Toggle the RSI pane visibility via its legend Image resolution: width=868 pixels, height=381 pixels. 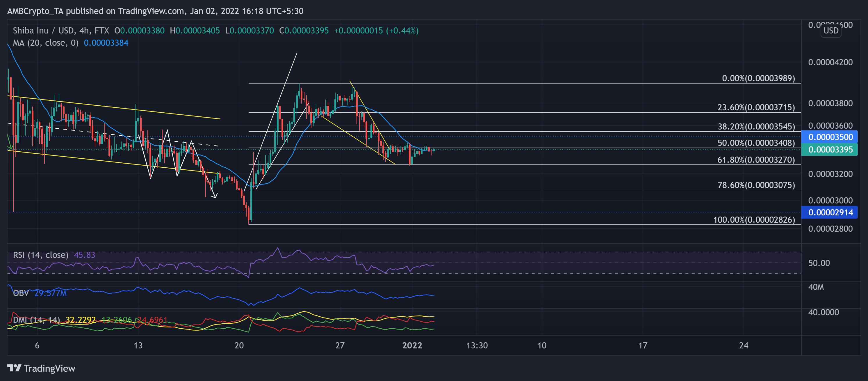(x=40, y=255)
